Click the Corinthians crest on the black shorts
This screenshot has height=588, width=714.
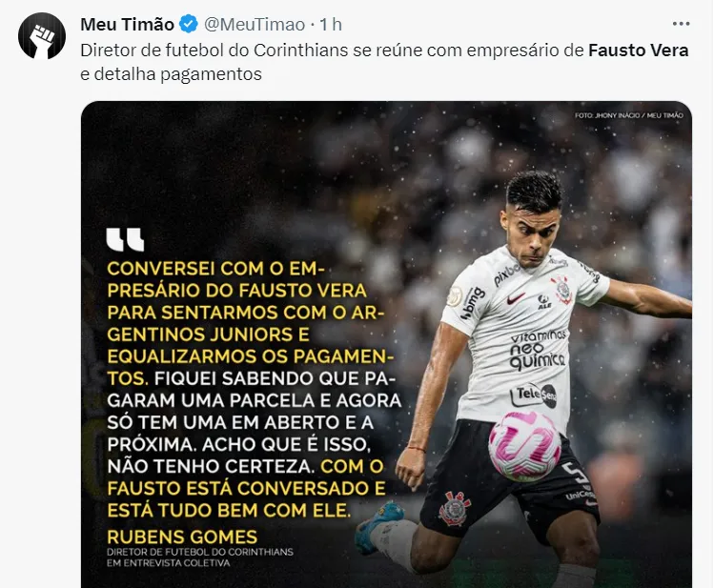tap(455, 508)
